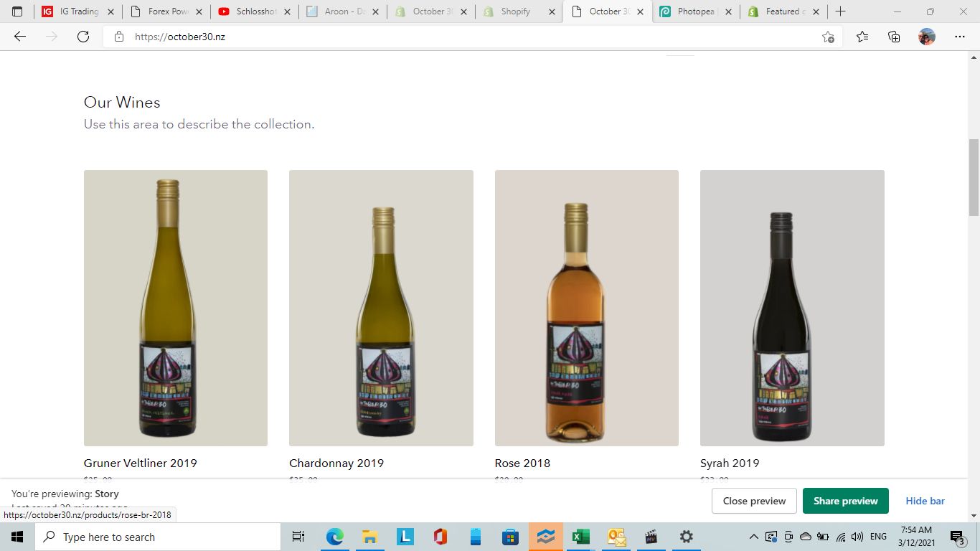Click the Close preview button

754,501
